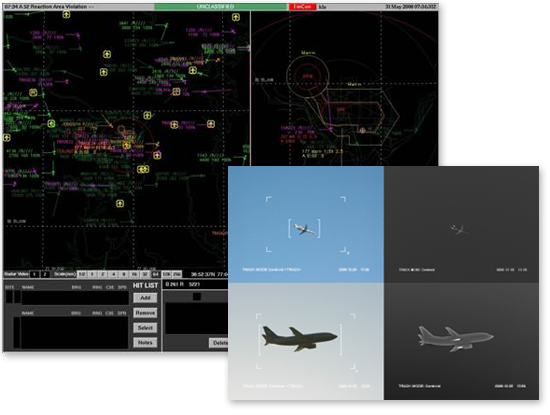The height and width of the screenshot is (415, 550).
Task: Click the Scale(nm) label
Action: click(x=64, y=274)
